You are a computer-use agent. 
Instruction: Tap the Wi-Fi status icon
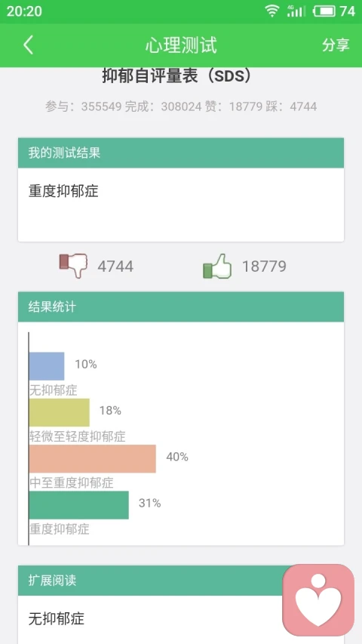(271, 11)
